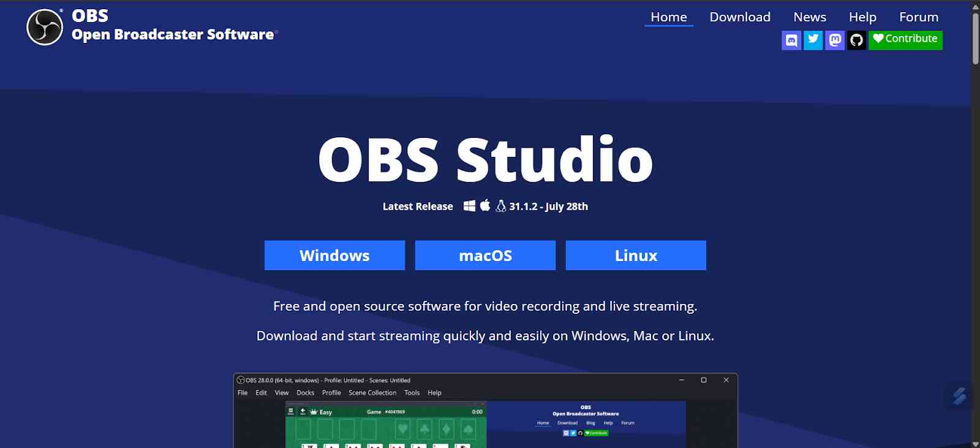980x448 pixels.
Task: Click the Apple logo beside Latest Release
Action: (485, 205)
